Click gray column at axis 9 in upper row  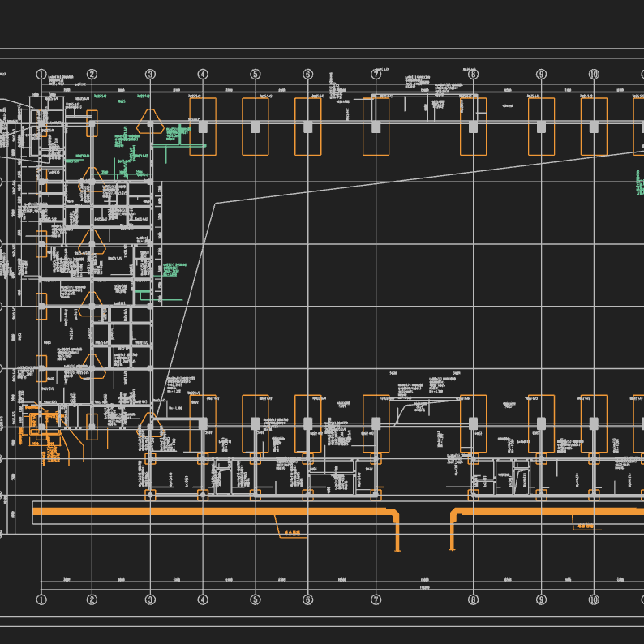(x=541, y=127)
